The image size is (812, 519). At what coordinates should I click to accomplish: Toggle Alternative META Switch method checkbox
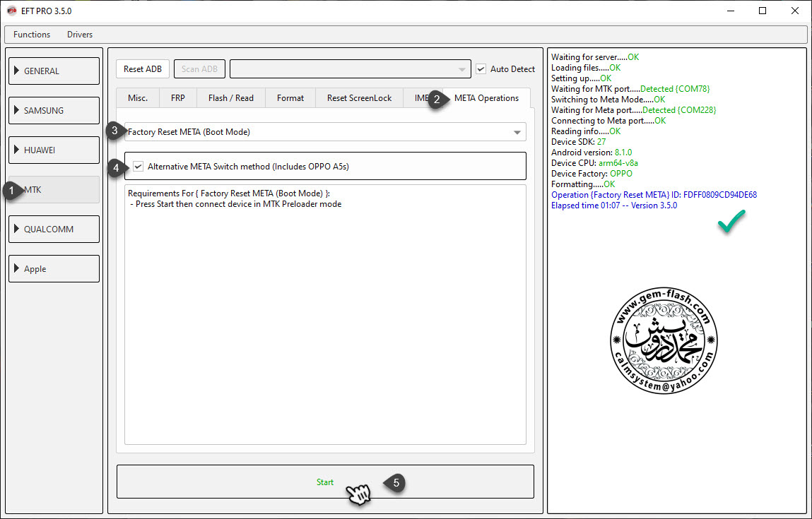tap(139, 167)
